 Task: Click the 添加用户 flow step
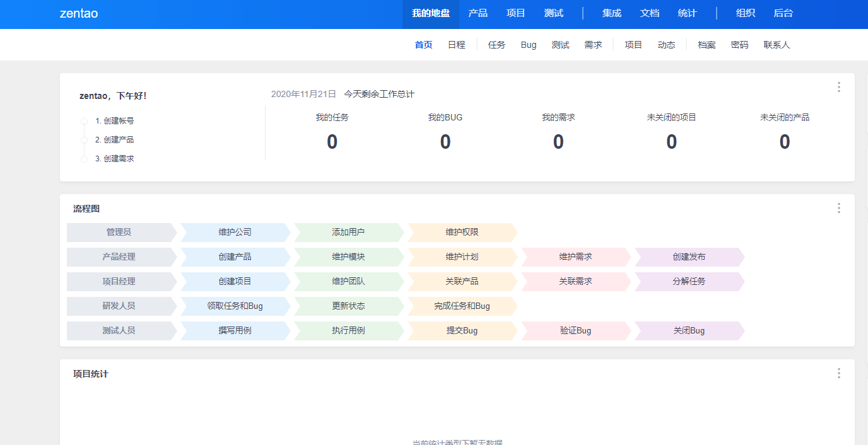click(348, 232)
